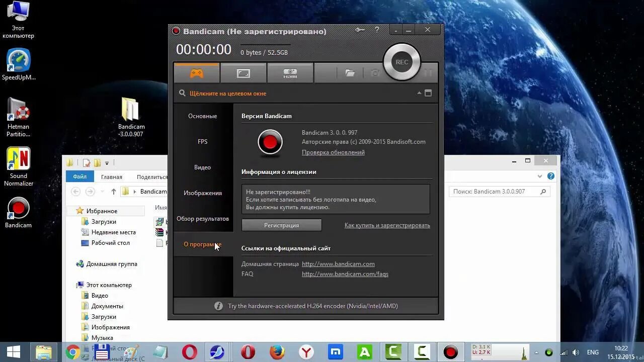
Task: Select Загрузки under Избранное in Explorer
Action: 104,222
